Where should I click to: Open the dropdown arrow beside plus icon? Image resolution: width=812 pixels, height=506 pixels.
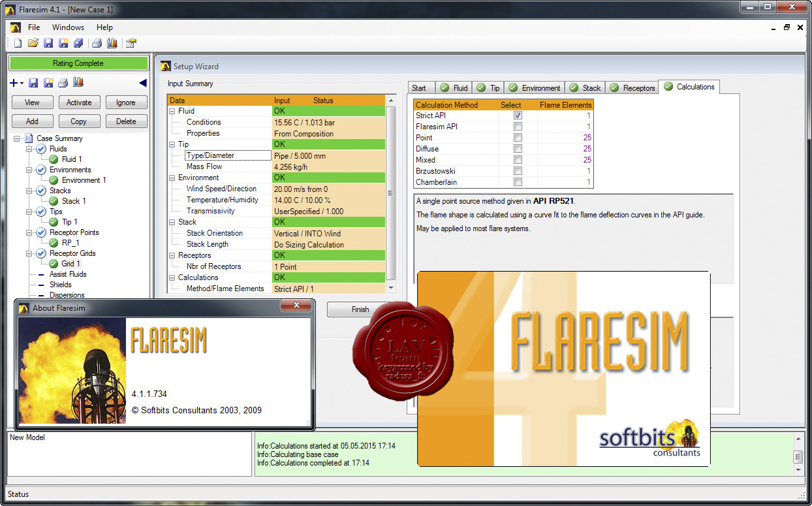[x=22, y=84]
